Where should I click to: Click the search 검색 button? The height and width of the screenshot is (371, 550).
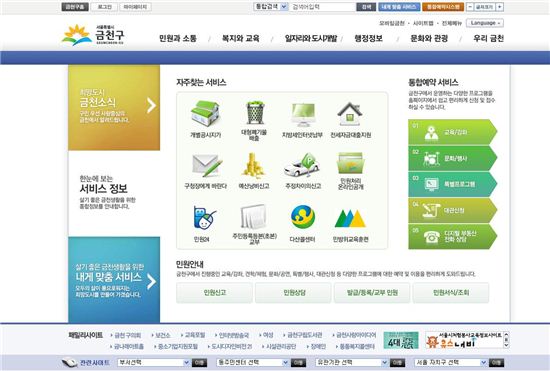pos(366,7)
